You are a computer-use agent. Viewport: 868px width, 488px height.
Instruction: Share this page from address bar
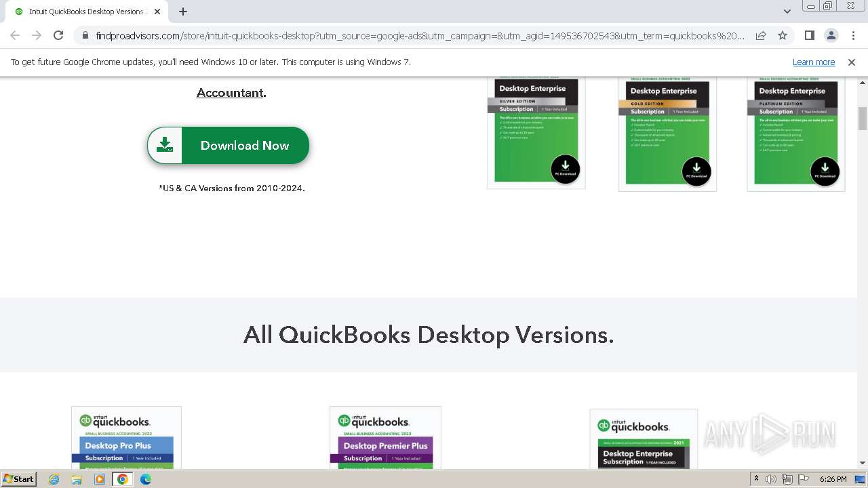(761, 35)
